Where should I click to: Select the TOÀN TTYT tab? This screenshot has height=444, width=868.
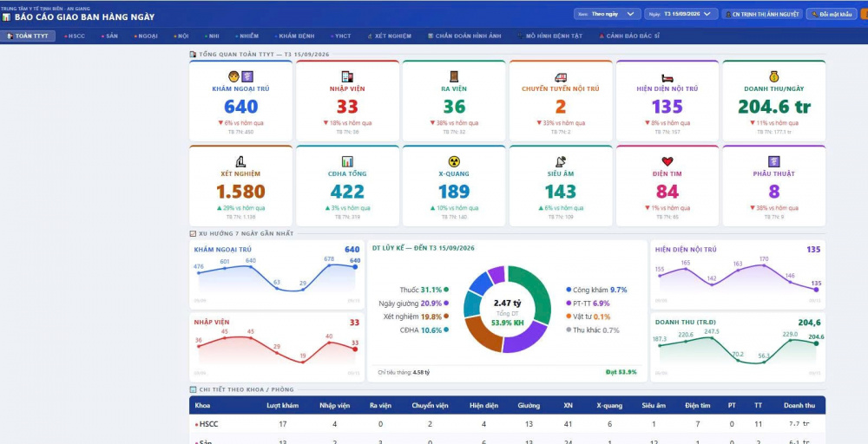(28, 36)
